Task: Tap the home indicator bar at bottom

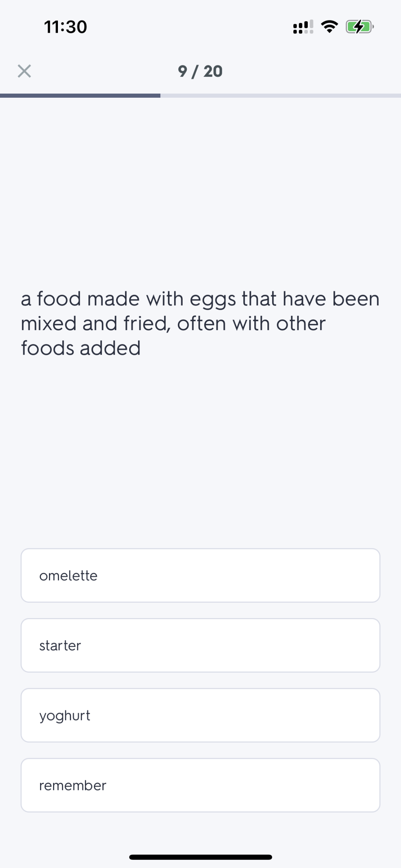Action: click(x=200, y=857)
